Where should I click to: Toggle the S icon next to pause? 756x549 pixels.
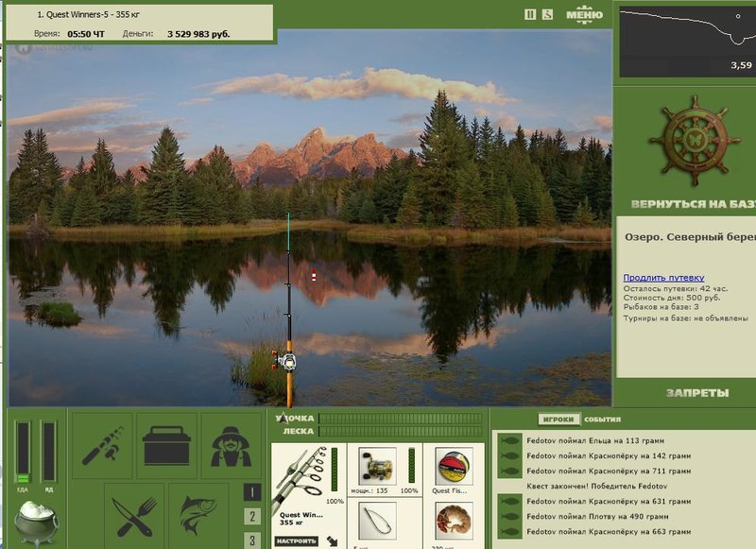click(x=547, y=14)
